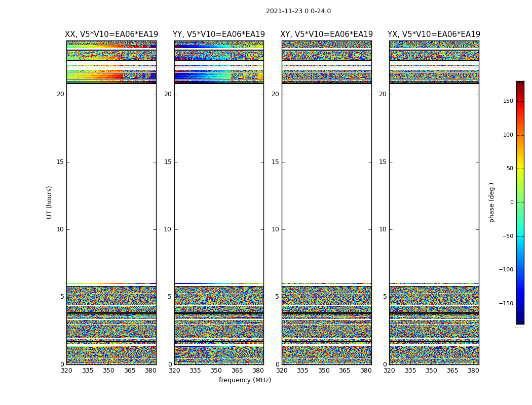Screen dimensions: 532x405
Task: Click the 20 hour tick of YX panel
Action: click(383, 94)
